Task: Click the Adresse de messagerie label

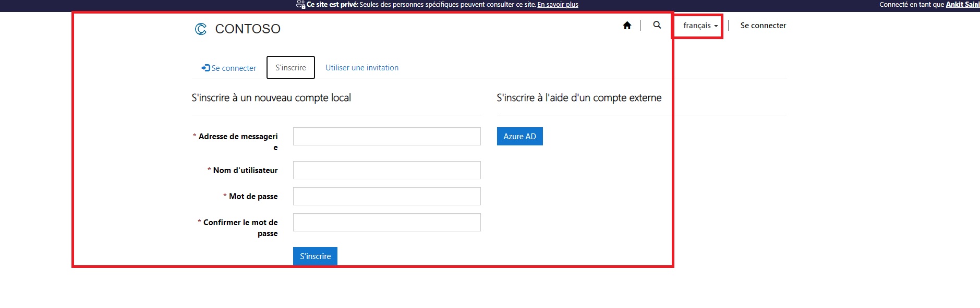Action: [x=238, y=137]
